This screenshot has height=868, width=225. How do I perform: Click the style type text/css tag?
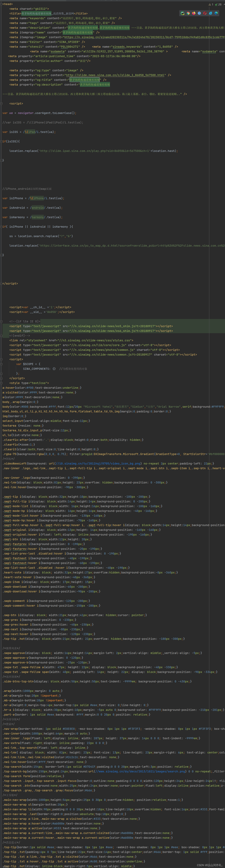(29, 383)
